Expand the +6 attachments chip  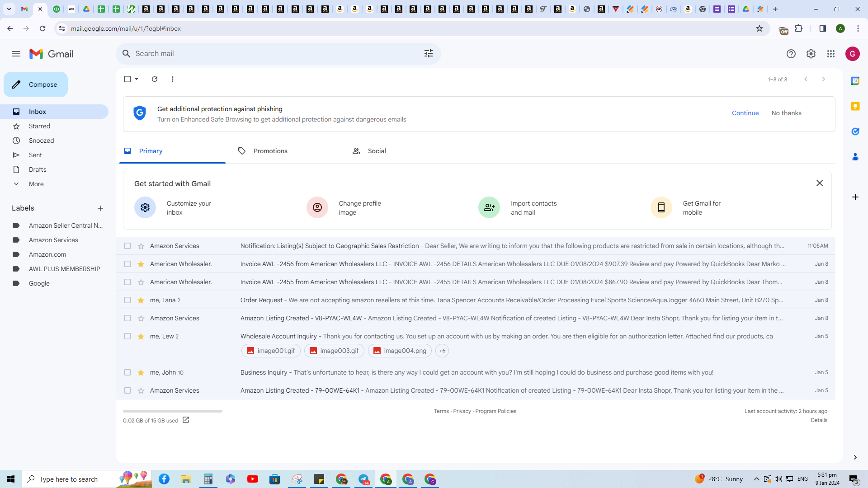click(x=442, y=351)
